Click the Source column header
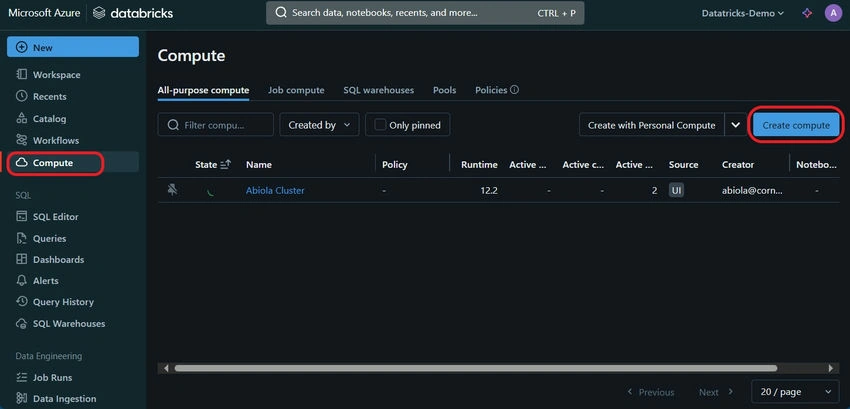The width and height of the screenshot is (850, 409). tap(683, 164)
